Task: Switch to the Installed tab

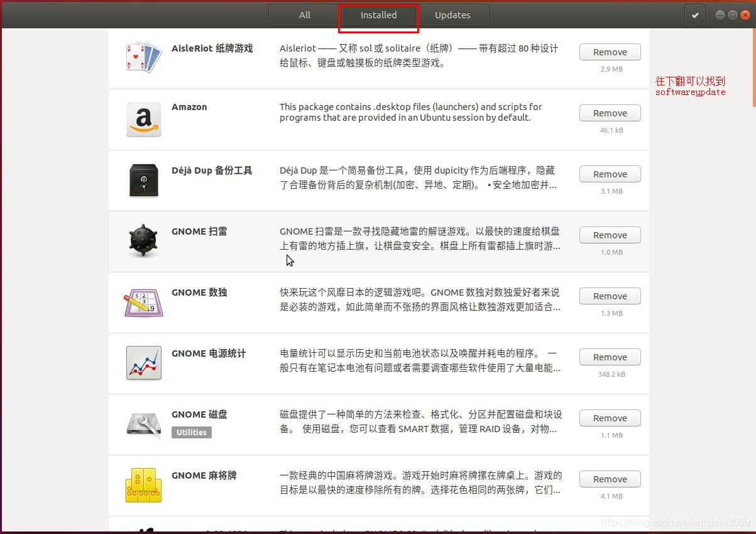Action: click(x=378, y=15)
